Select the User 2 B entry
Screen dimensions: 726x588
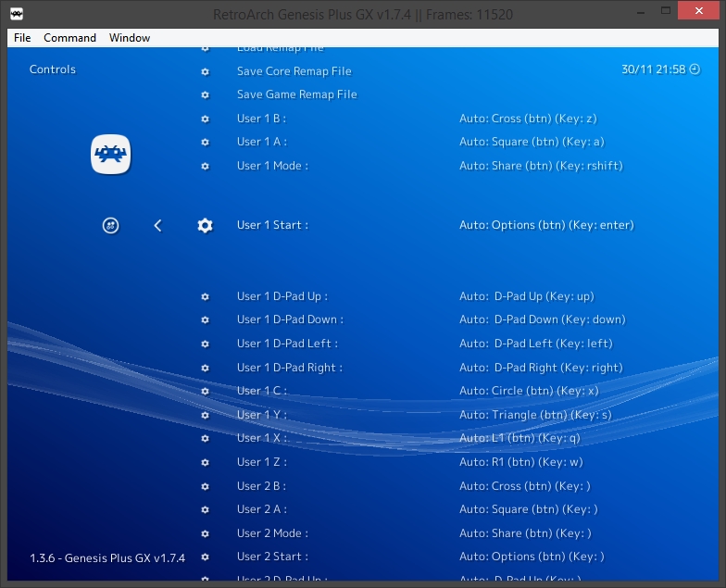tap(261, 486)
